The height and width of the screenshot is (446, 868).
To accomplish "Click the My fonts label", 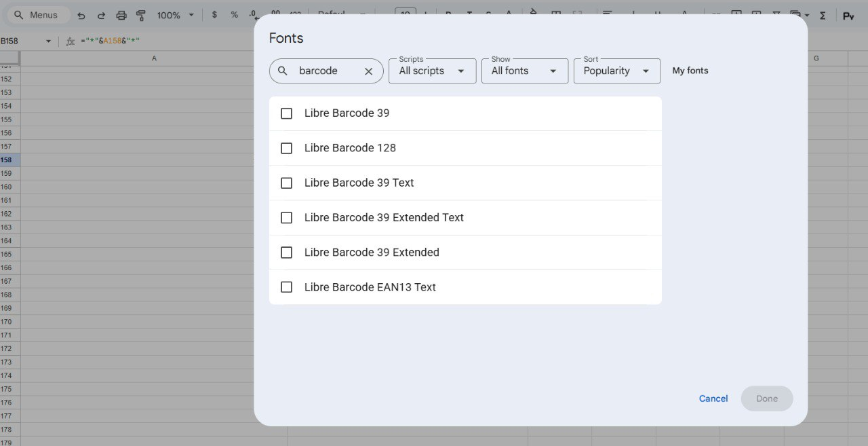I will pos(690,71).
